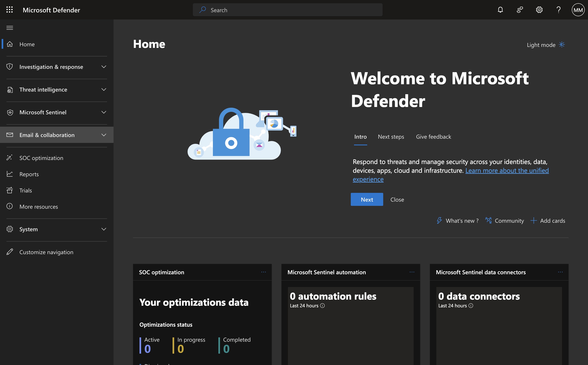
Task: Switch to Light mode
Action: pos(546,45)
